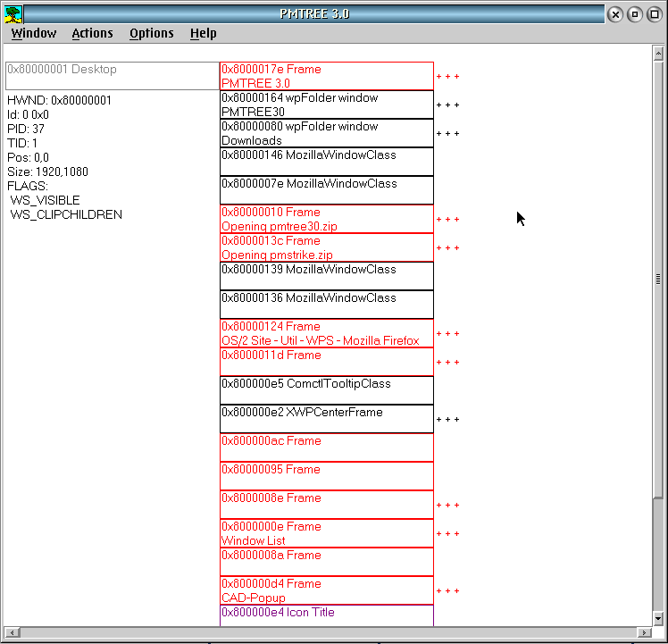Image resolution: width=668 pixels, height=644 pixels.
Task: Open the Actions menu
Action: coord(93,33)
